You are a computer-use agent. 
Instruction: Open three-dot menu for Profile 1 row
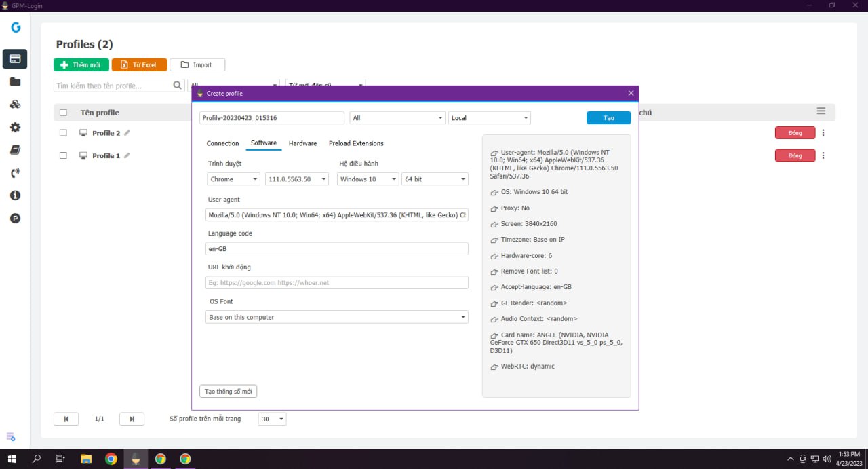[x=823, y=155]
